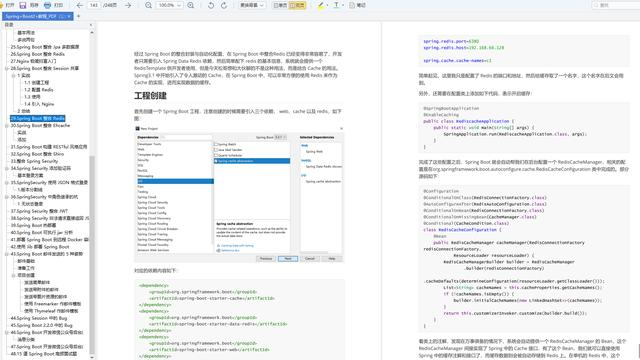Image resolution: width=640 pixels, height=360 pixels.
Task: Collapse the 34.Spring Security outline node
Action: point(7,168)
